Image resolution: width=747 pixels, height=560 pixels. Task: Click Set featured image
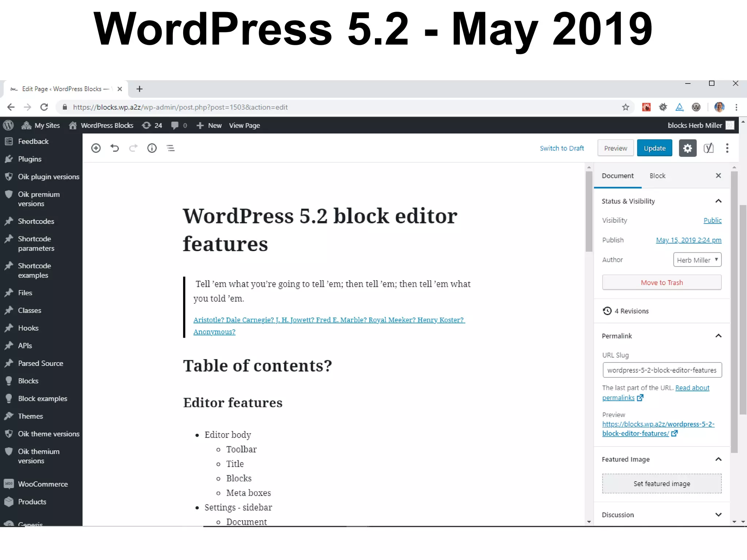662,483
